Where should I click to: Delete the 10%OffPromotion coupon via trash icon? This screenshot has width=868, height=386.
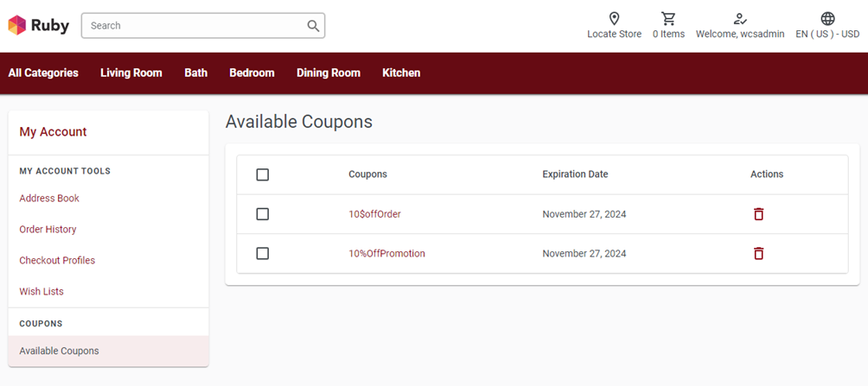click(x=758, y=253)
